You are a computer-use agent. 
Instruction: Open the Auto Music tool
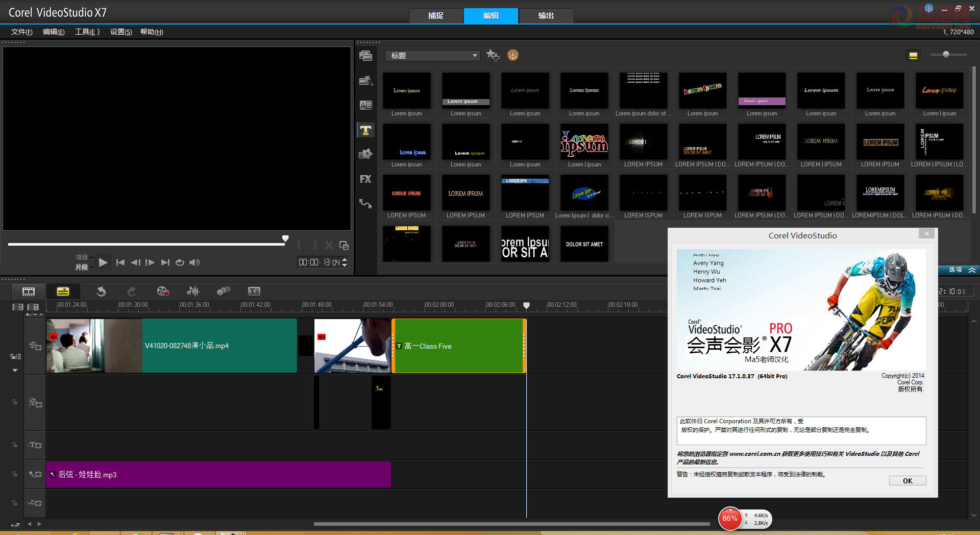[x=224, y=291]
